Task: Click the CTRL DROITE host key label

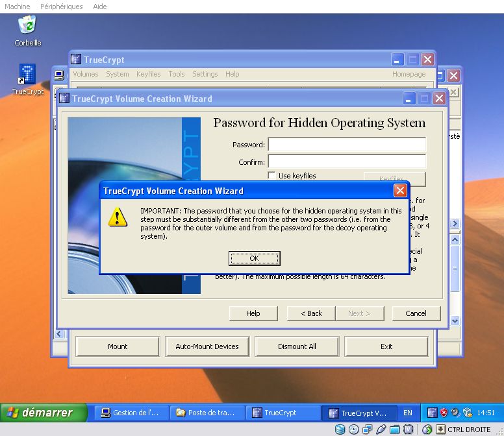Action: [x=469, y=430]
